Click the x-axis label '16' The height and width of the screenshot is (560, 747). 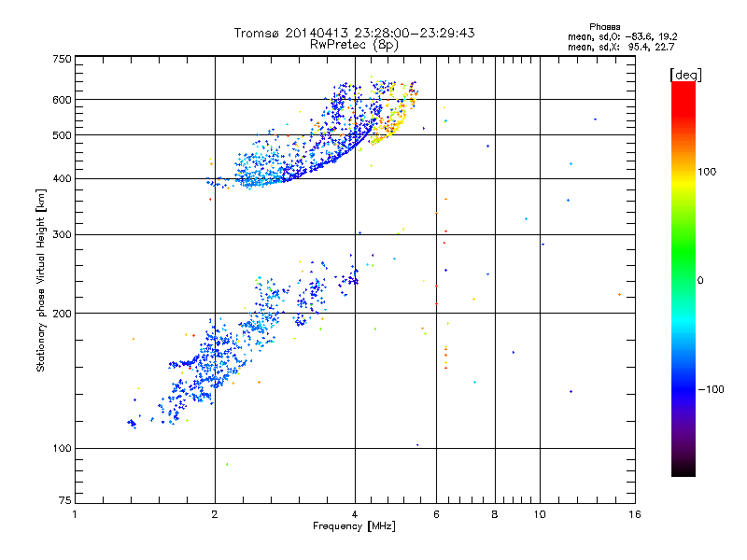pyautogui.click(x=635, y=514)
